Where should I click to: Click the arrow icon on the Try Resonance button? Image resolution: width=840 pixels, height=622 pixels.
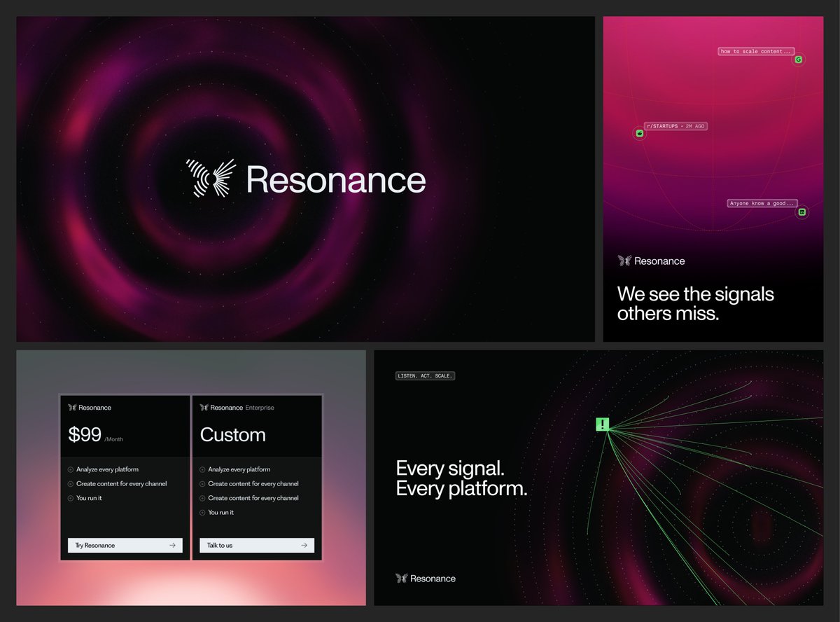click(x=172, y=545)
